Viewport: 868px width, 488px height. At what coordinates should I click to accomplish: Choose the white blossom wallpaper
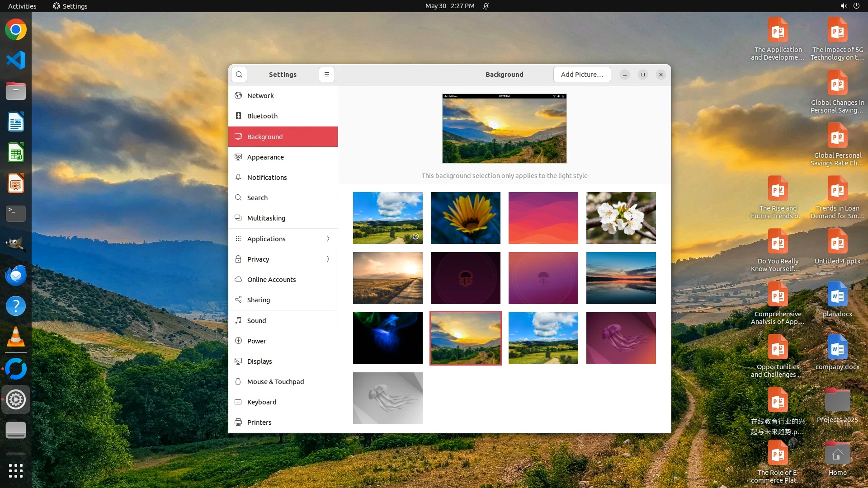621,218
